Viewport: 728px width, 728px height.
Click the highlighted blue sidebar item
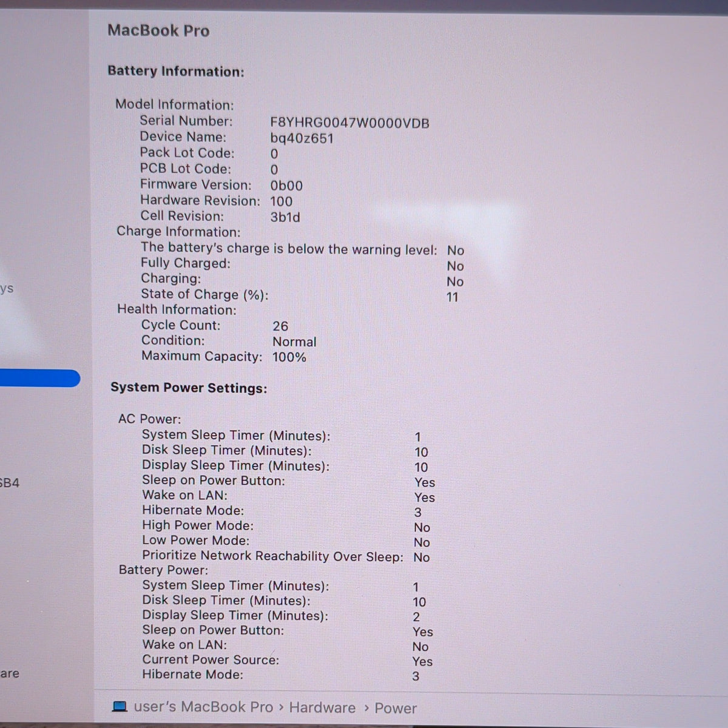click(x=40, y=379)
